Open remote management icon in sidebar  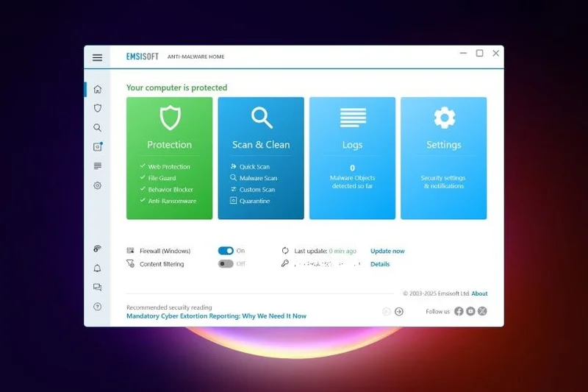pyautogui.click(x=98, y=249)
